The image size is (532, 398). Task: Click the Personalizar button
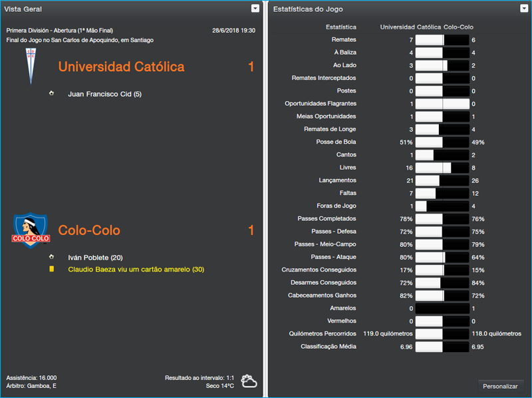pyautogui.click(x=500, y=386)
